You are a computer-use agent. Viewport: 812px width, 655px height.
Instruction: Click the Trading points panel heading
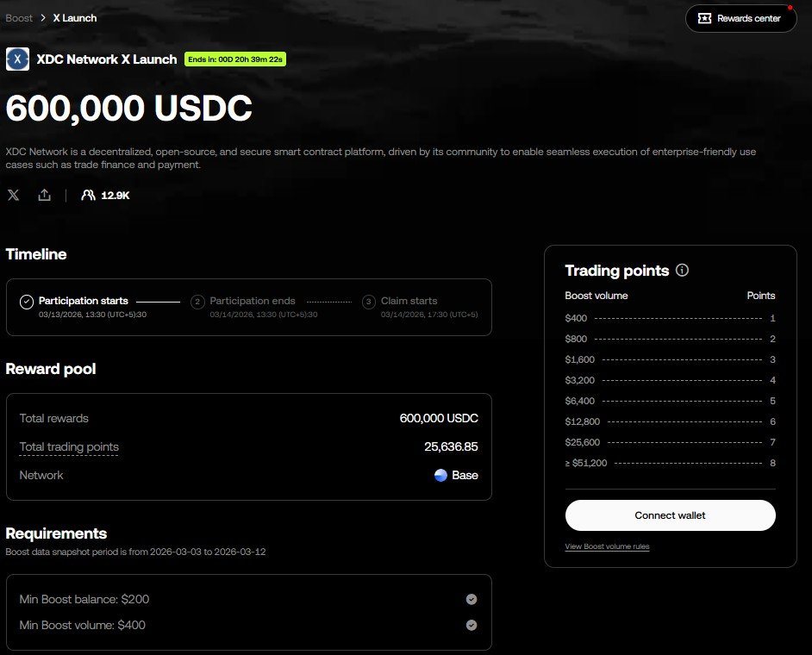click(x=617, y=271)
